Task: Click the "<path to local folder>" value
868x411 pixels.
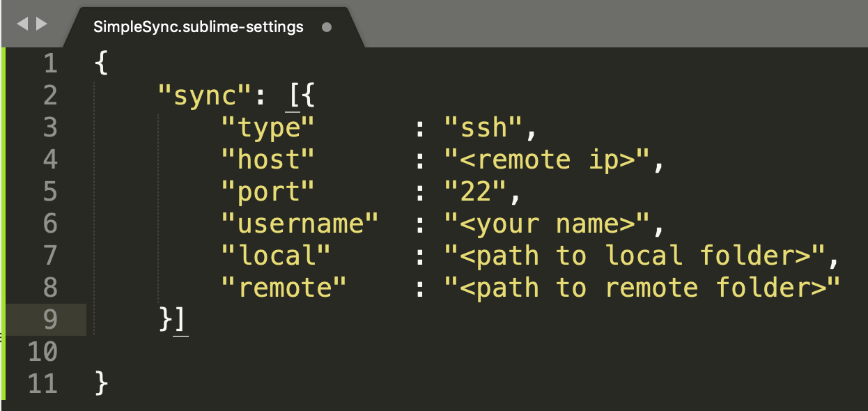Action: [x=635, y=256]
